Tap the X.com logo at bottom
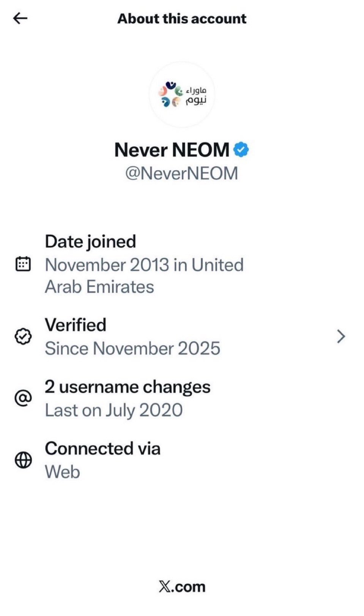The image size is (364, 616). pos(182,587)
